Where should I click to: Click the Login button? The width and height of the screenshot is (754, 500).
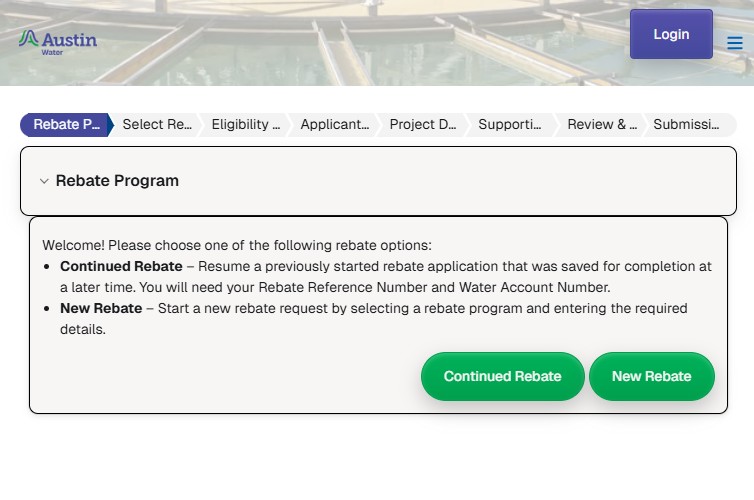pyautogui.click(x=671, y=34)
